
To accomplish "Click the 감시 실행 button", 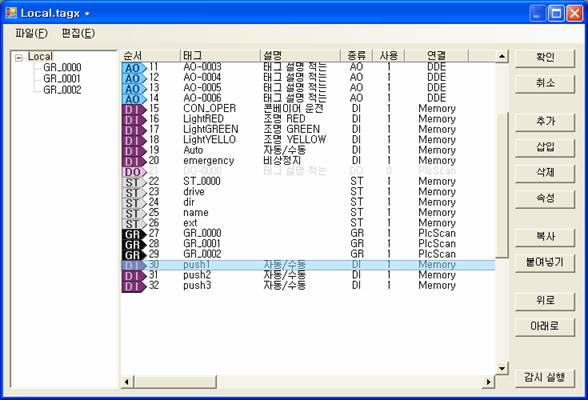I will [x=545, y=377].
